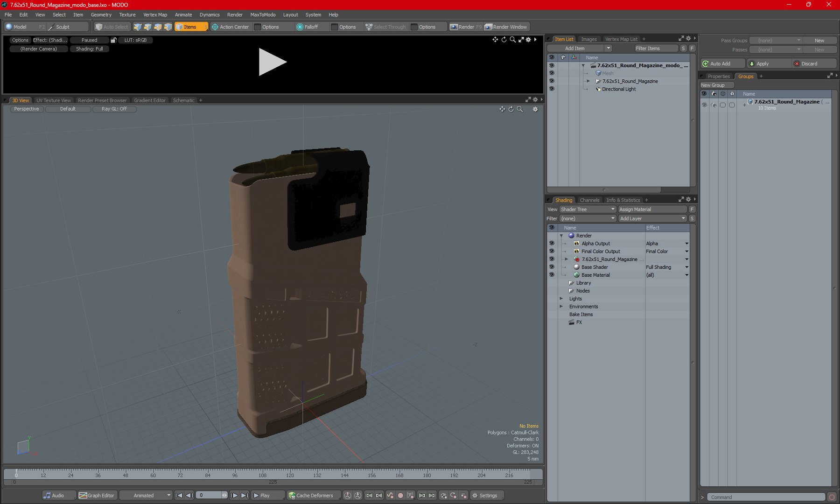Select Polygons selection mode cube icon
This screenshot has height=504, width=840.
158,27
